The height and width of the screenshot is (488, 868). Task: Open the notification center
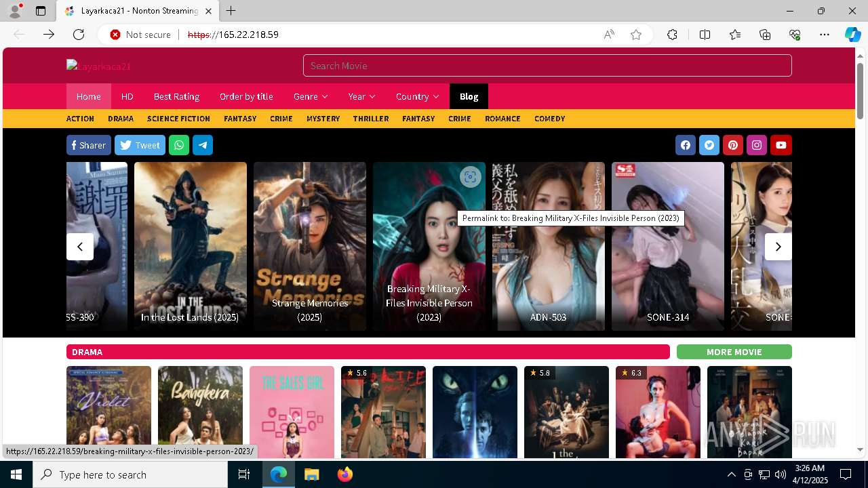click(x=846, y=474)
